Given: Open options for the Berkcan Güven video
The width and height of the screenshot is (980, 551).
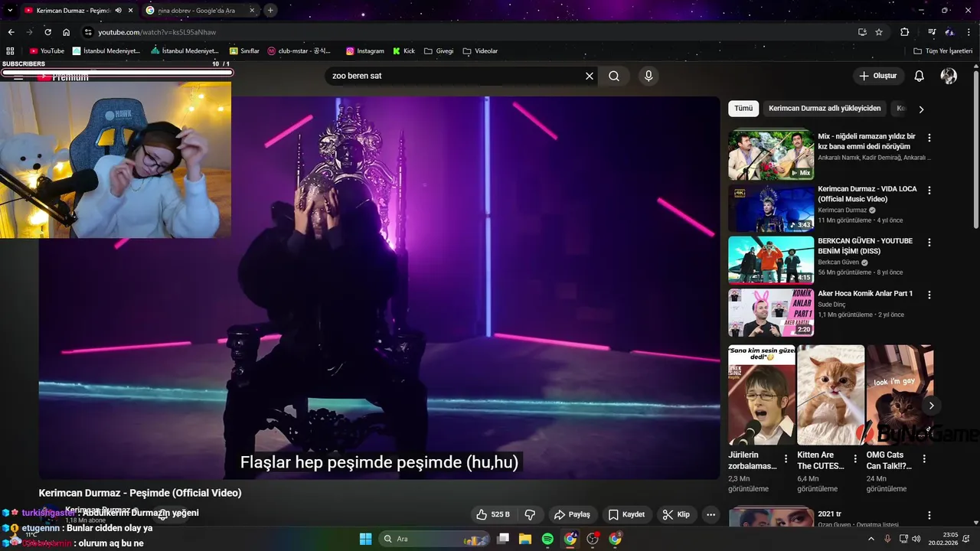Looking at the screenshot, I should (929, 242).
